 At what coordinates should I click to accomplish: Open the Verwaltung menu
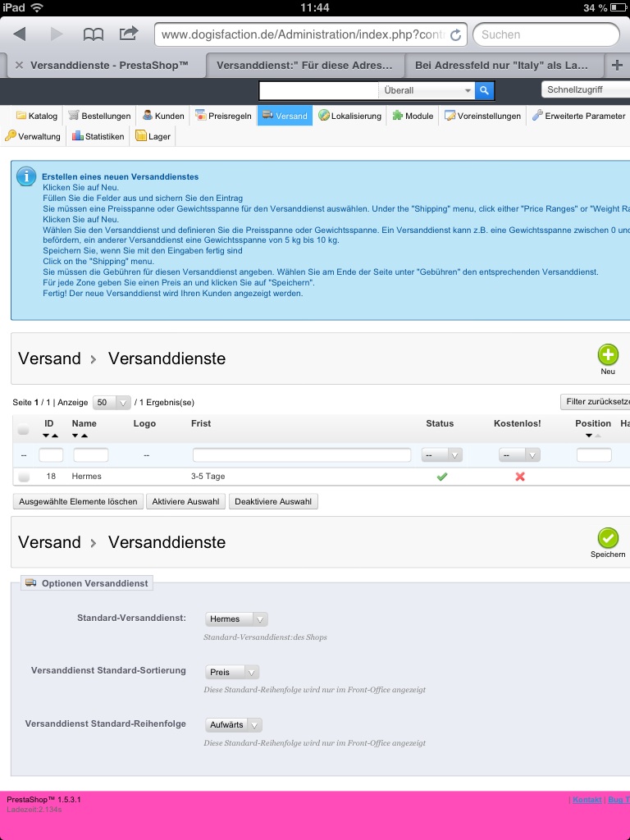coord(33,136)
